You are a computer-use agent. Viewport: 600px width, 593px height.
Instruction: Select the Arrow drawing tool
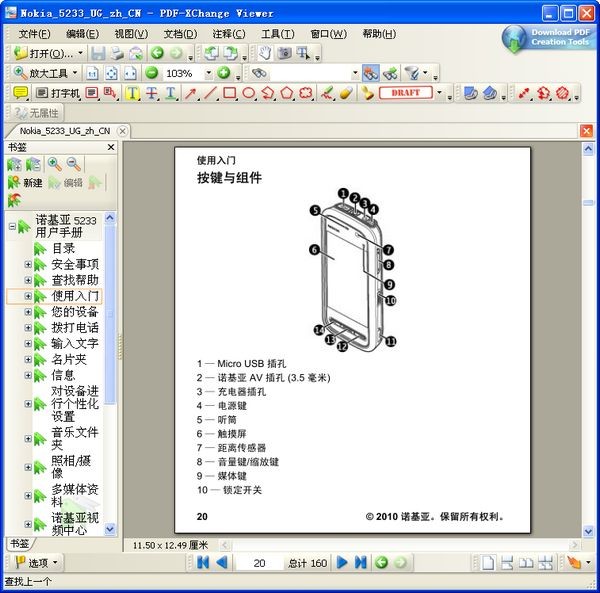[191, 93]
